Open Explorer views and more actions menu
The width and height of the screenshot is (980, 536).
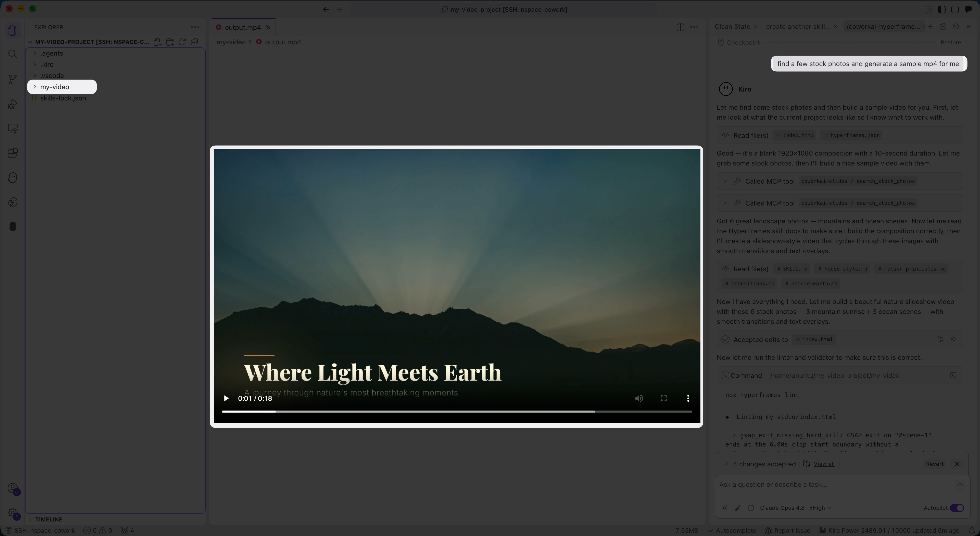tap(195, 27)
